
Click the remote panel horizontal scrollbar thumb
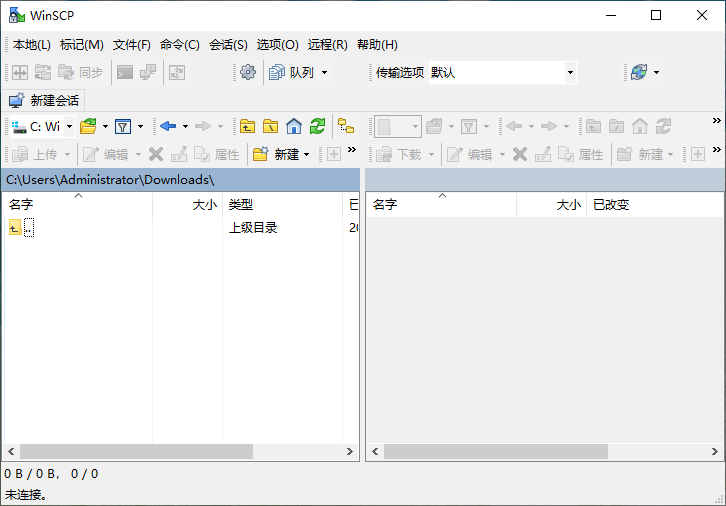coord(495,451)
